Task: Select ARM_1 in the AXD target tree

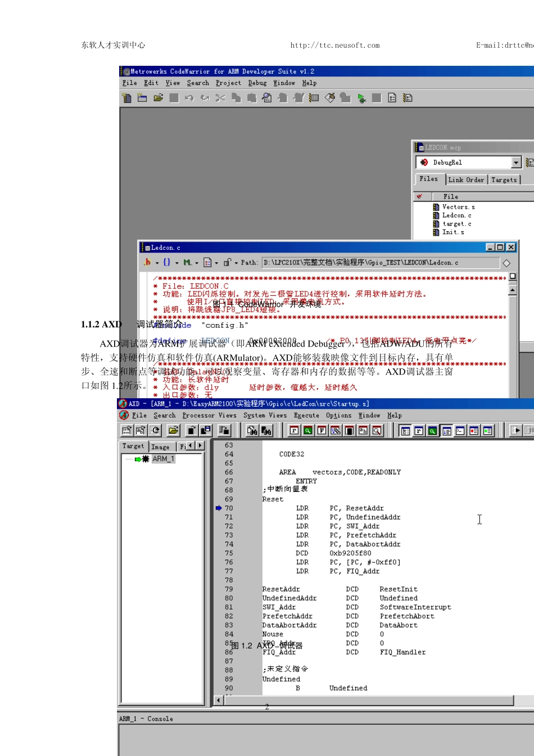Action: click(x=164, y=459)
